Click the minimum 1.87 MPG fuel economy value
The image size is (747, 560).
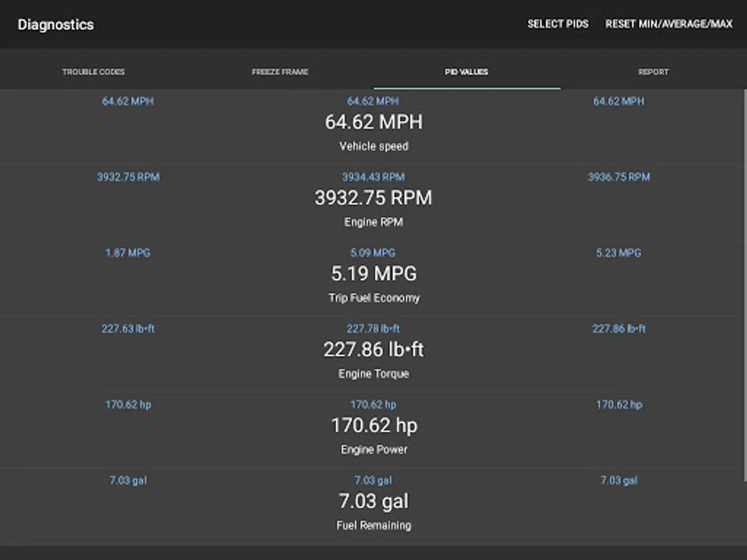coord(128,253)
